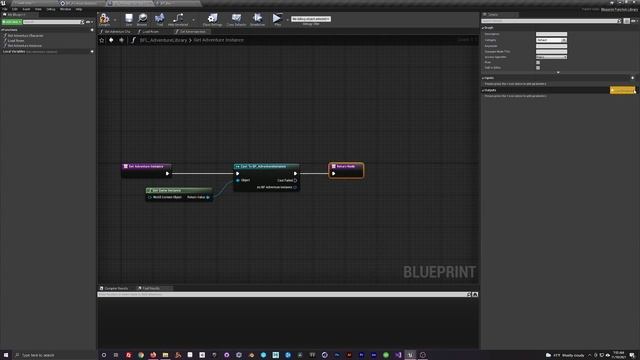The height and width of the screenshot is (360, 640).
Task: Click the Keywords input field
Action: pos(551,46)
